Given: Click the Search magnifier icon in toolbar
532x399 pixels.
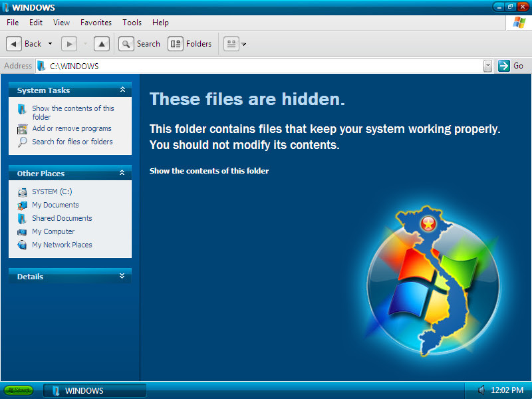Looking at the screenshot, I should 126,44.
